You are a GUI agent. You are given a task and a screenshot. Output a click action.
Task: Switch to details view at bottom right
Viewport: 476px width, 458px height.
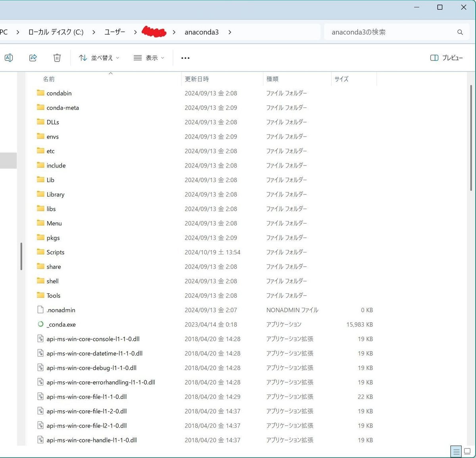tap(456, 451)
